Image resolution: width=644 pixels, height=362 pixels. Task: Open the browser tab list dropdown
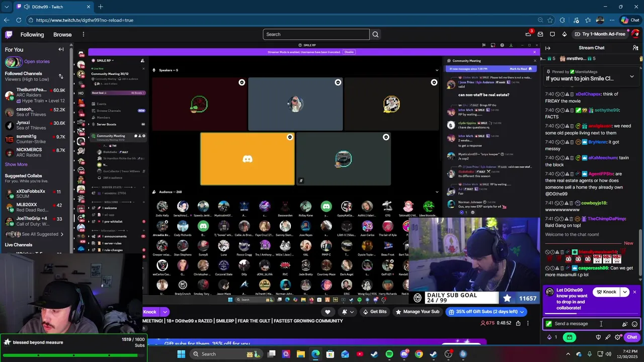click(x=6, y=7)
